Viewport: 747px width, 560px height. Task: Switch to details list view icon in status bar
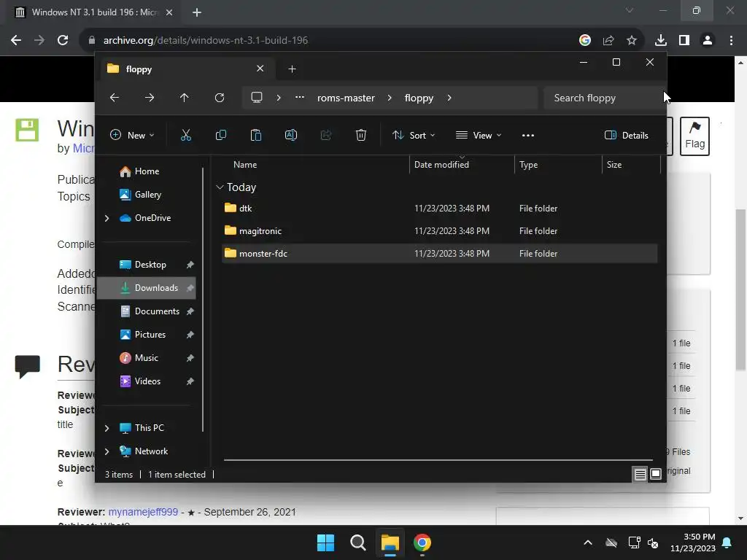[x=640, y=474]
